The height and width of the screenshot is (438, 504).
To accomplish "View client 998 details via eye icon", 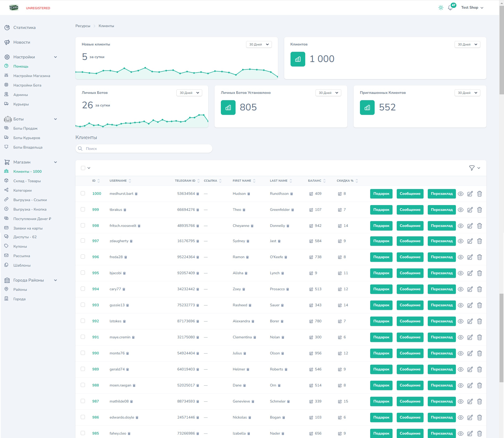I will (x=460, y=226).
